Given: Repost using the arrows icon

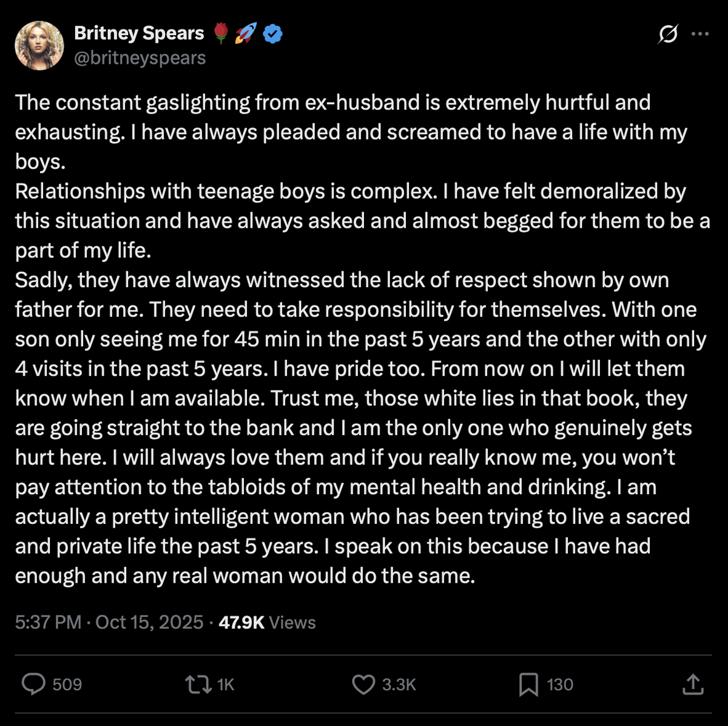Looking at the screenshot, I should (x=197, y=685).
